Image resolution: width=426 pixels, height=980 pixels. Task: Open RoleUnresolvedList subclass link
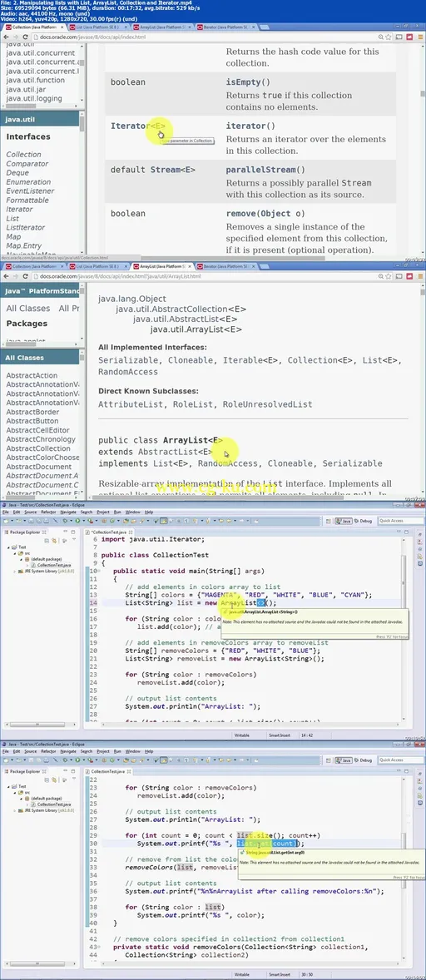tap(267, 403)
